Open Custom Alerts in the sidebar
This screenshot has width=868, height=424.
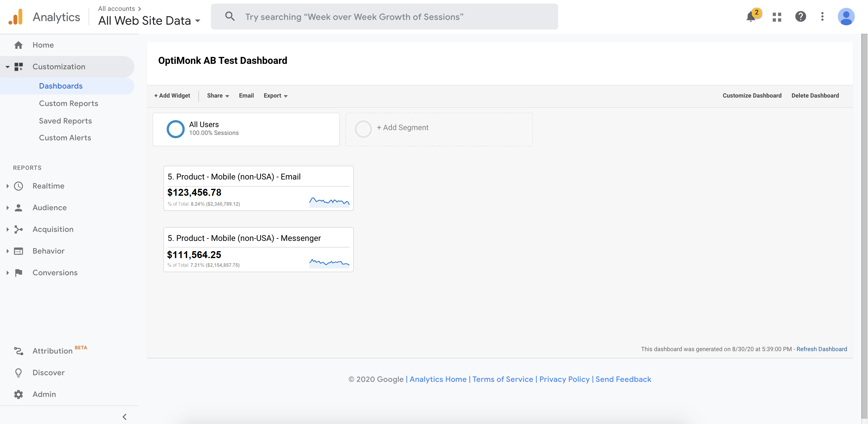[65, 138]
